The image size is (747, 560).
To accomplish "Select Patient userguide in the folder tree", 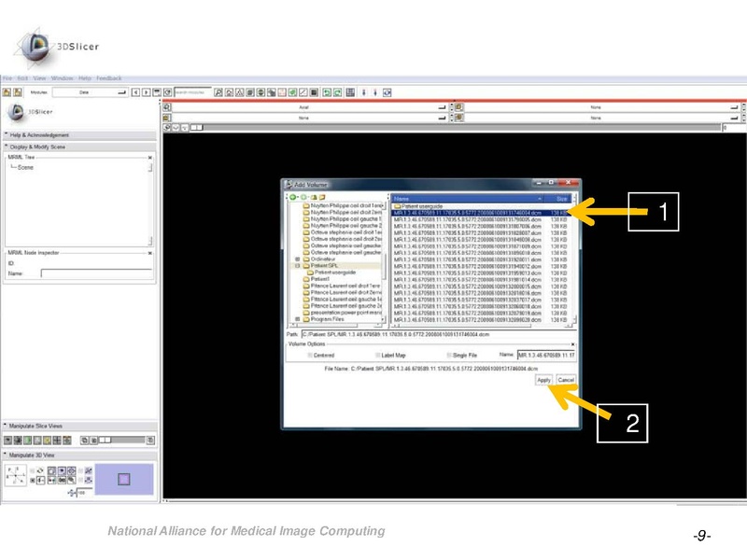I will (331, 273).
